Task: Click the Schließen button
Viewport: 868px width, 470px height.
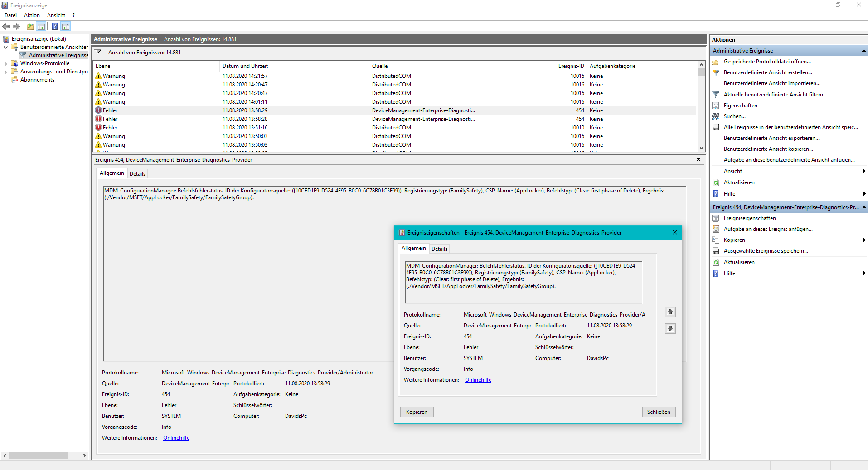Action: [x=659, y=412]
